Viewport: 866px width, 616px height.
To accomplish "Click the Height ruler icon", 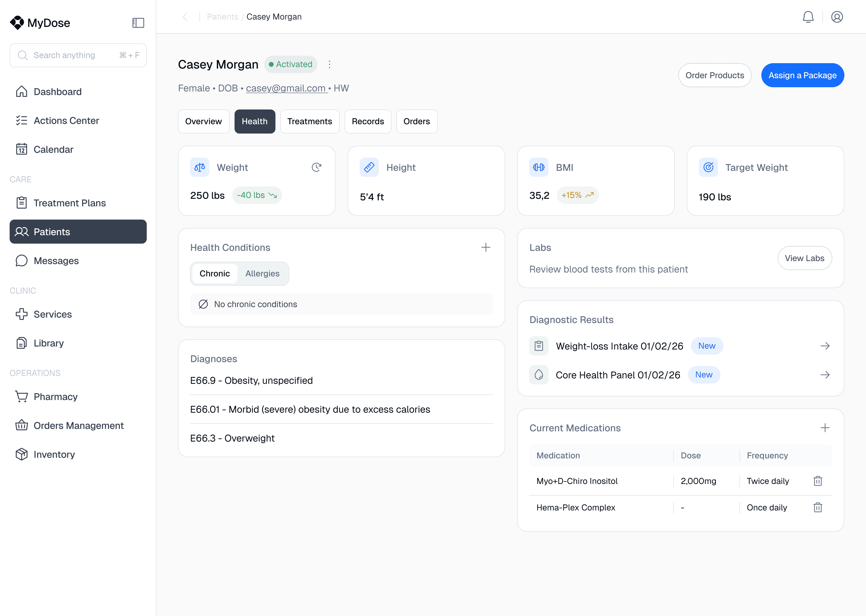I will click(x=369, y=167).
